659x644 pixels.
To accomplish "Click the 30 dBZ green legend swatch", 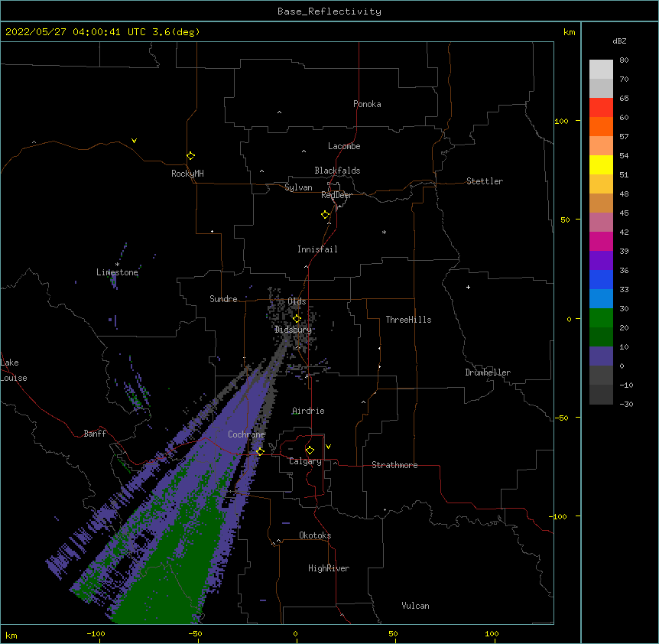I will click(601, 318).
